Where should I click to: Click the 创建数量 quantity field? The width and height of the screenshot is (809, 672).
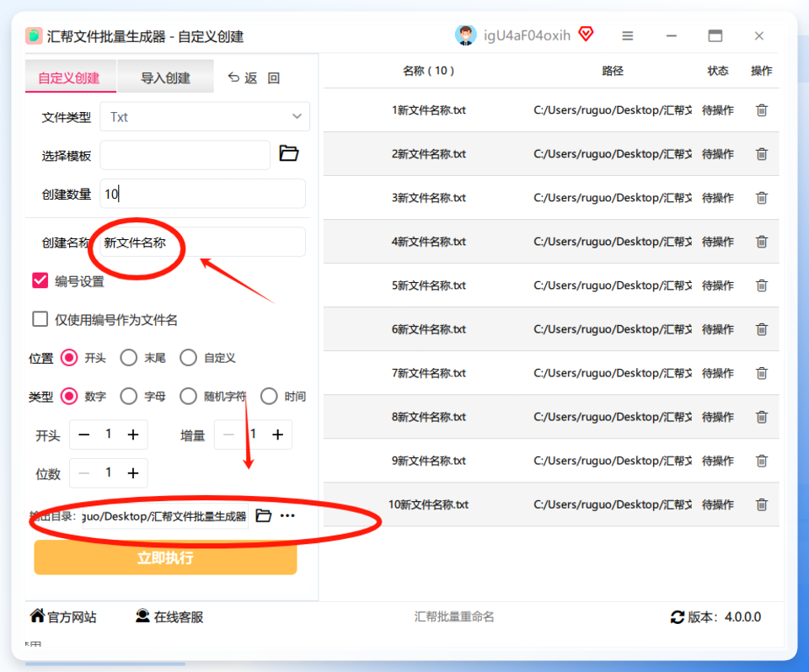pyautogui.click(x=203, y=194)
